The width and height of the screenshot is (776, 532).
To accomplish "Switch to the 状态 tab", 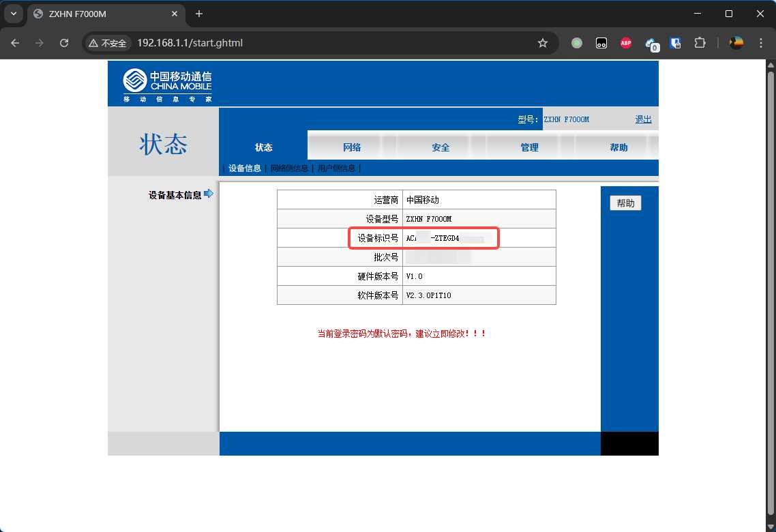I will tap(264, 147).
